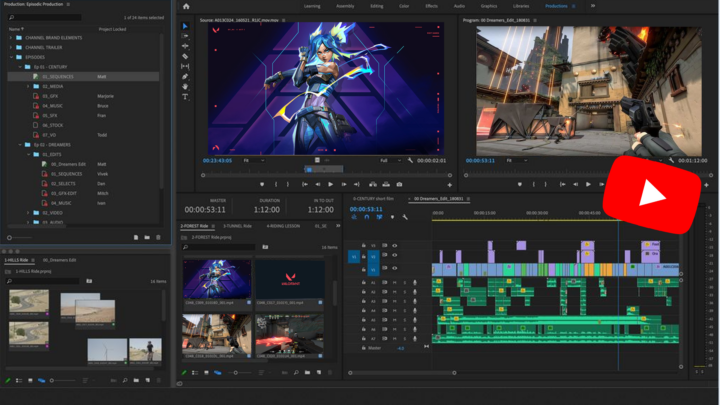Open the 3-TUNNEL Ride project tab
The image size is (720, 405).
pyautogui.click(x=237, y=226)
